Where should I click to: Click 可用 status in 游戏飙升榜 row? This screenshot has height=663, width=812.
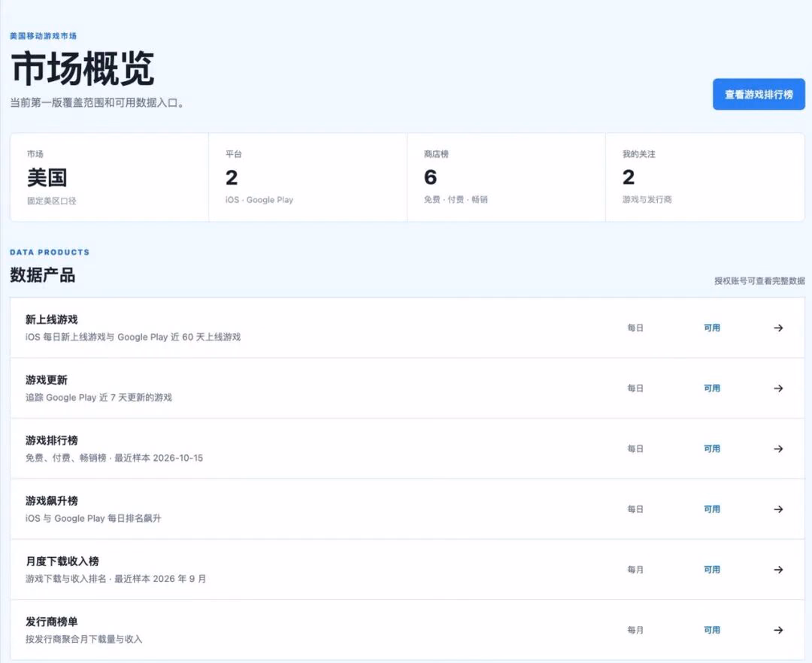pos(711,510)
